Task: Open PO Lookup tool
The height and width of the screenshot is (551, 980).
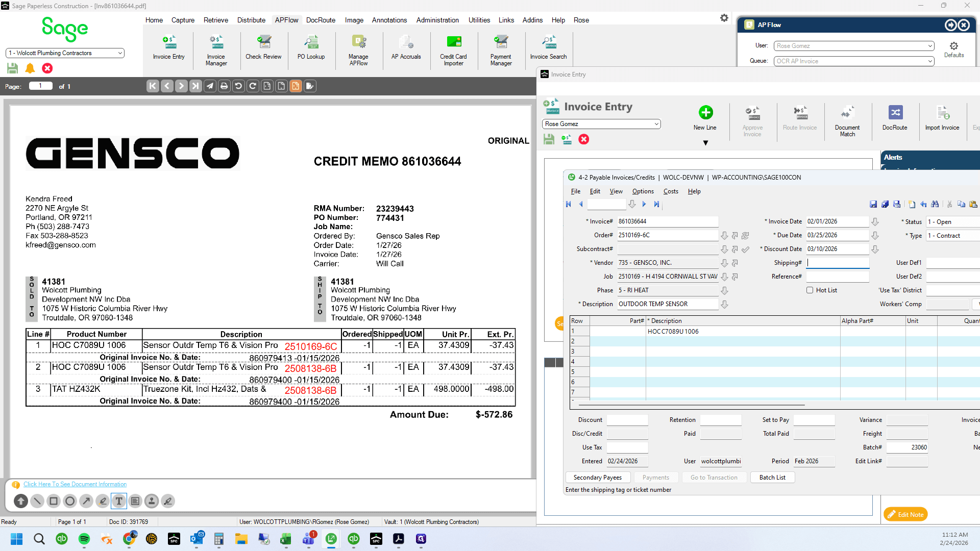Action: (x=311, y=48)
